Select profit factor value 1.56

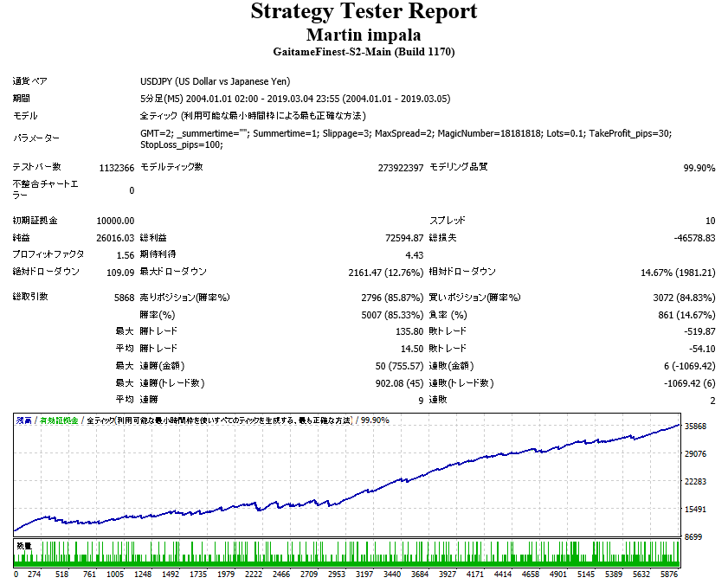(x=126, y=255)
